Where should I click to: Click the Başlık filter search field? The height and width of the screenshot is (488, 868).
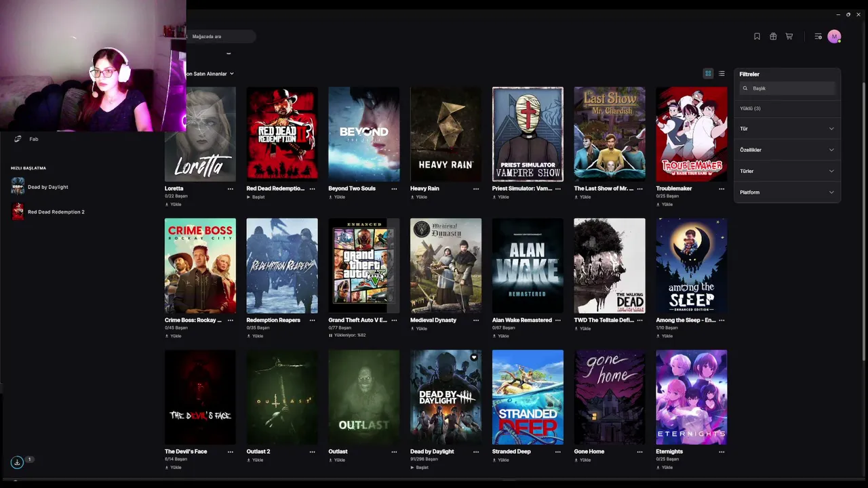tap(787, 88)
